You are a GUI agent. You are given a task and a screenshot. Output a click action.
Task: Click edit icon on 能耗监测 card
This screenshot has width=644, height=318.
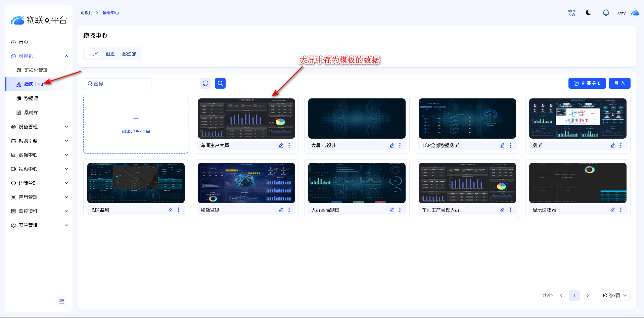281,210
